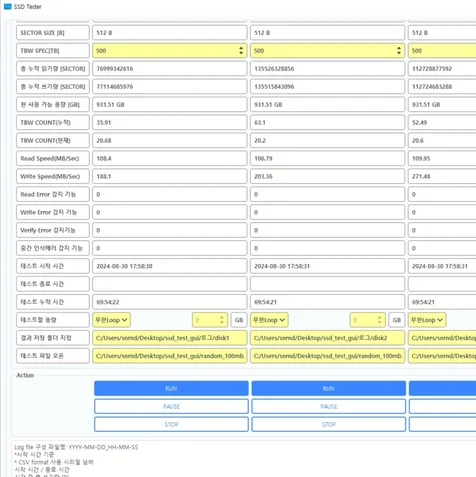The height and width of the screenshot is (477, 476).
Task: Click second disk random_100mb test file field
Action: pyautogui.click(x=327, y=356)
